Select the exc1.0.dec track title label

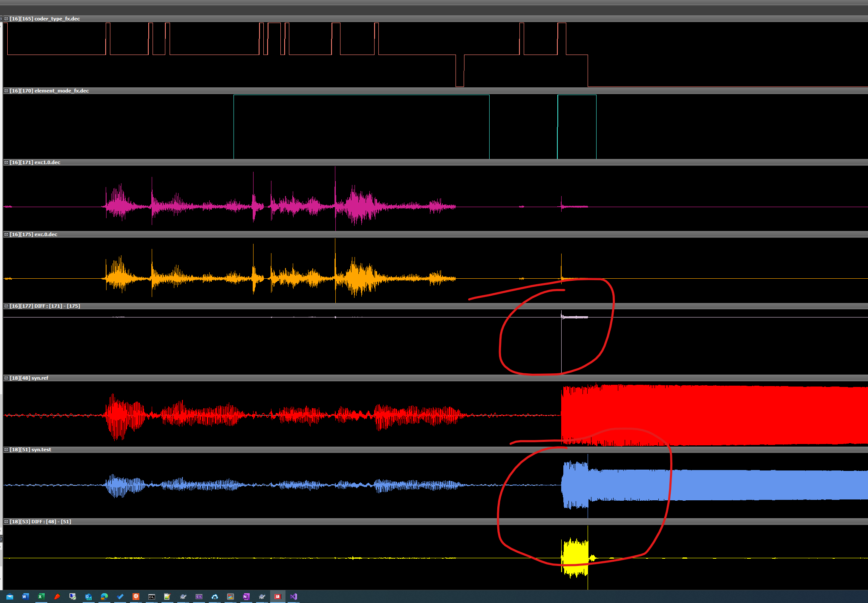pos(35,162)
